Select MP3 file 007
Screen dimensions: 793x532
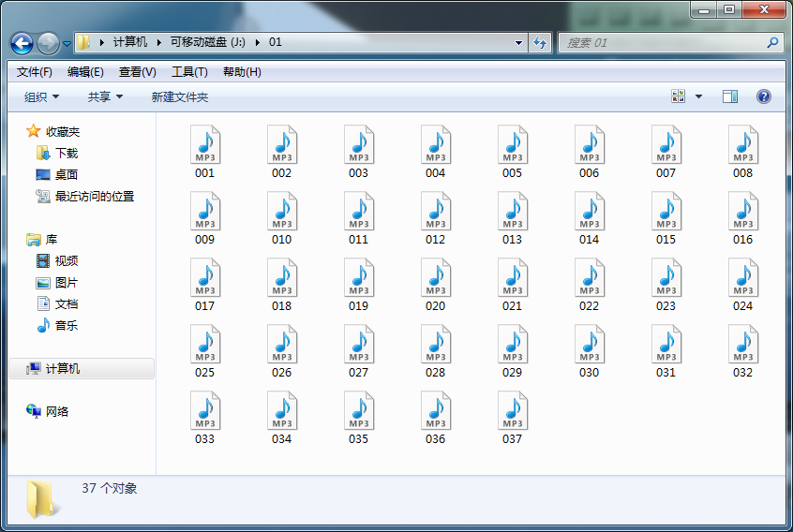[x=666, y=152]
